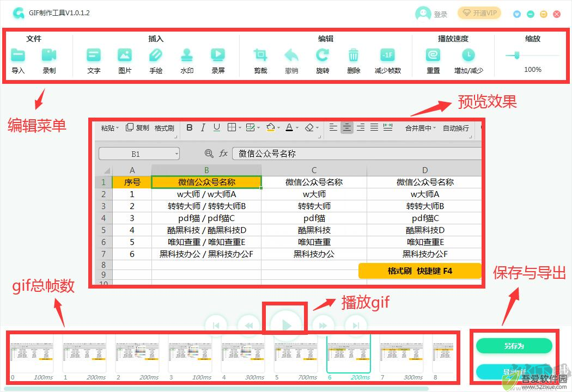572x392 pixels.
Task: Select the highlighted frame 6 thumbnail
Action: 349,353
